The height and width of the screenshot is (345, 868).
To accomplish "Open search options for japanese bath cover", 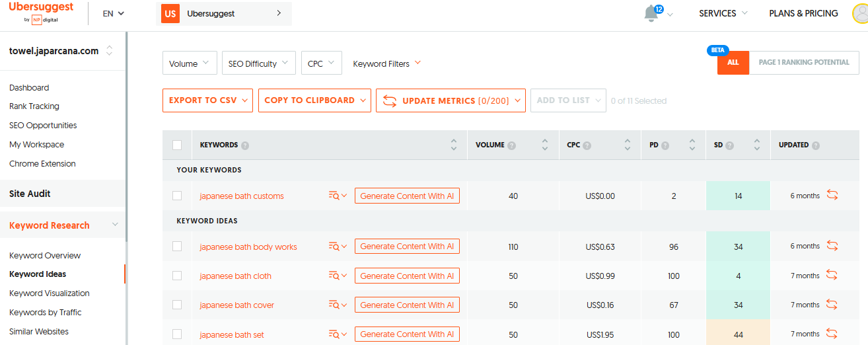I will click(x=338, y=305).
